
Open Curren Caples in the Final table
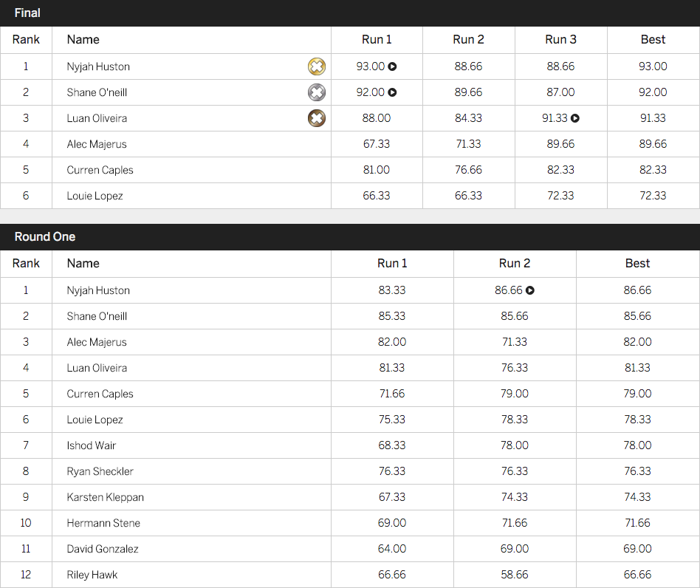[x=100, y=170]
